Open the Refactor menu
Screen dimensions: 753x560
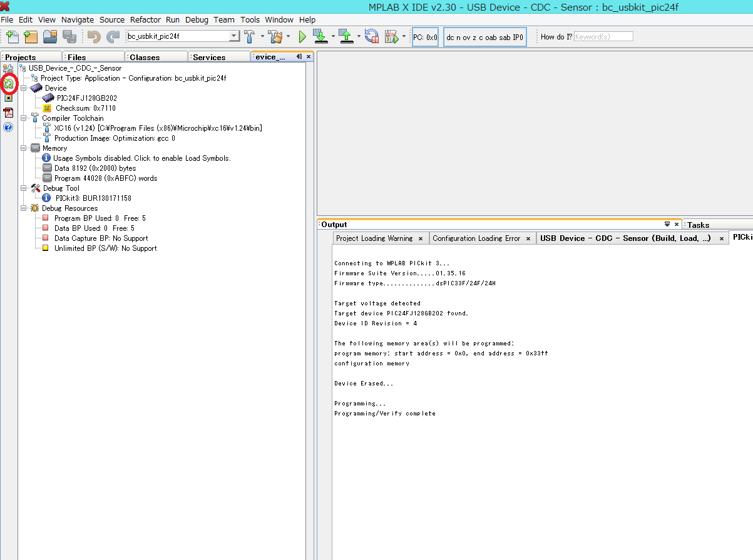[145, 20]
